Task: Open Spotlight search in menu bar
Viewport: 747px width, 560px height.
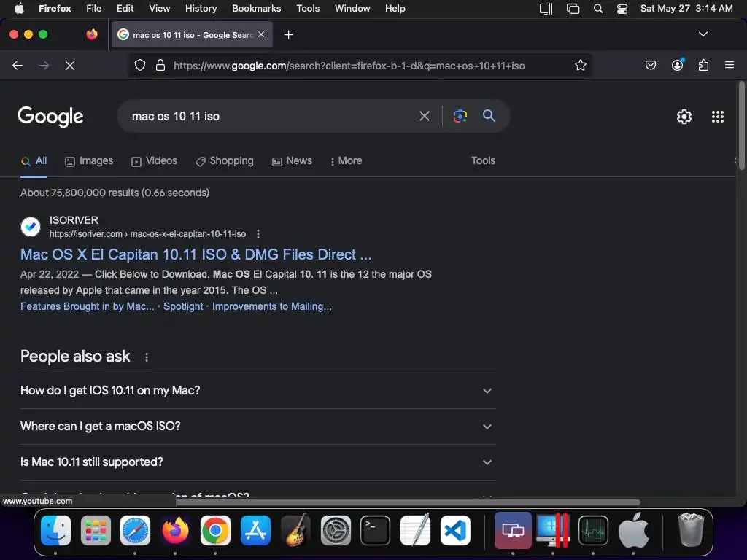Action: point(598,9)
